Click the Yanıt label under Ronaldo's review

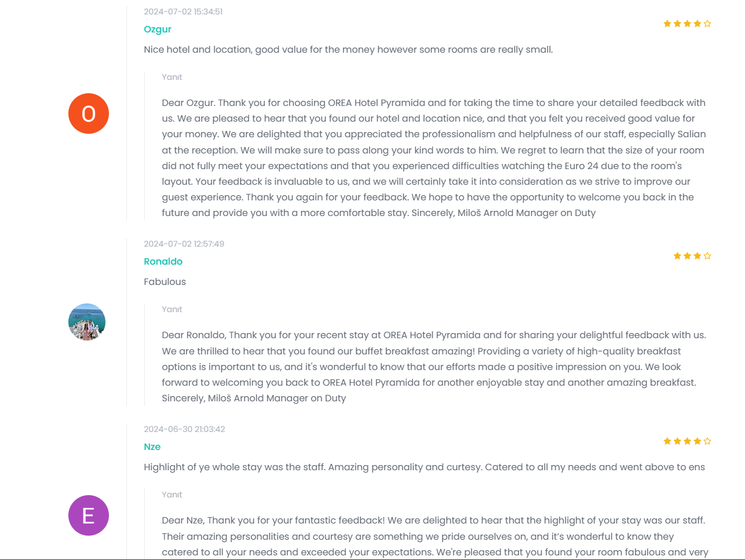click(x=172, y=309)
